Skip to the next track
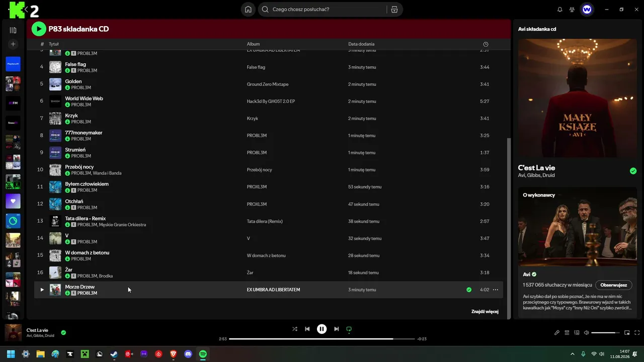Screen dimensions: 644x362 click(x=337, y=329)
